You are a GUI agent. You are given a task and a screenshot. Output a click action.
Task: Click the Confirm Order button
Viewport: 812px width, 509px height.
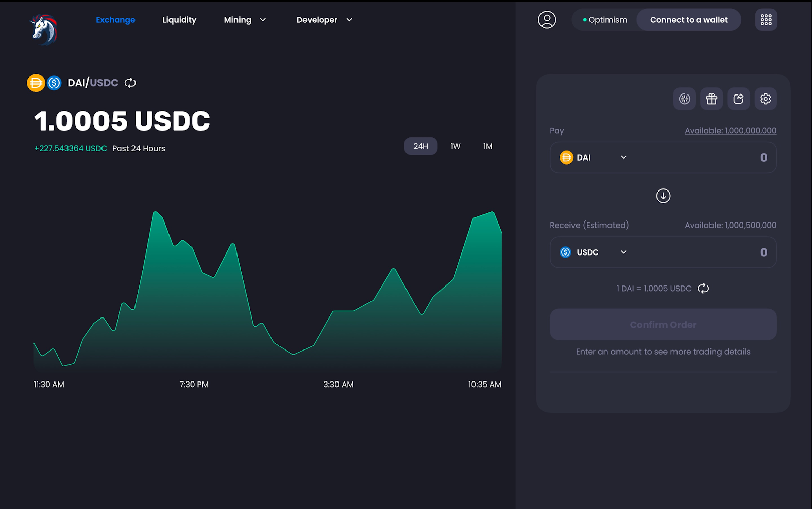click(x=663, y=325)
